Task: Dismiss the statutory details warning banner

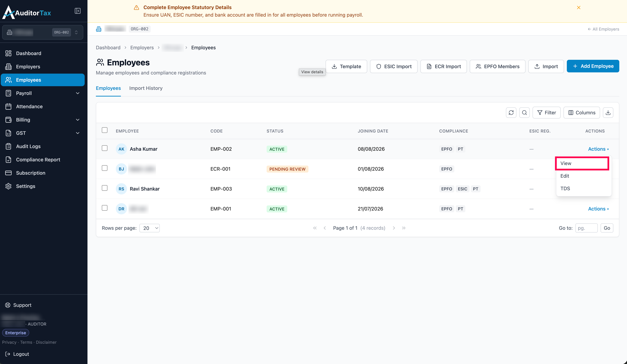Action: (579, 8)
